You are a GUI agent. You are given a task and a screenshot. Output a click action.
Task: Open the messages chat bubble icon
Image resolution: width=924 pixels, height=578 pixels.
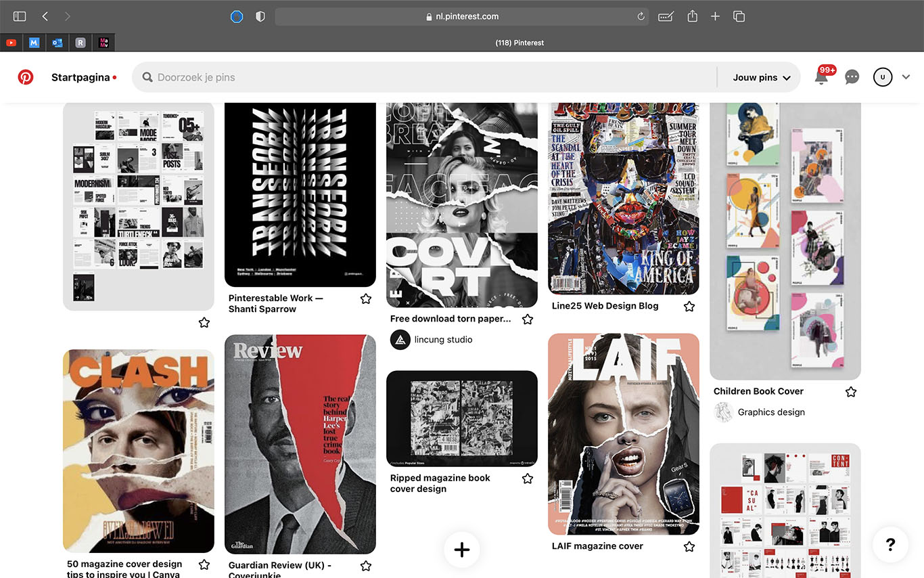852,77
